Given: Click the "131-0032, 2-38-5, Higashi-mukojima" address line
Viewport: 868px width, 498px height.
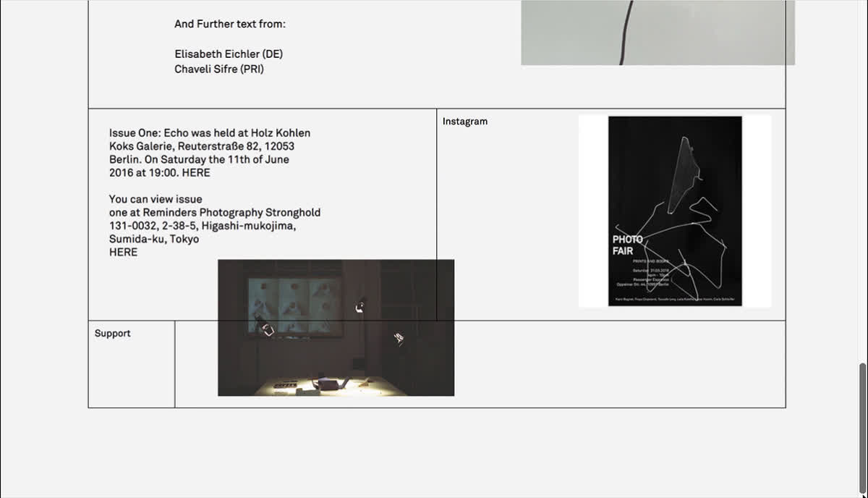Looking at the screenshot, I should [x=203, y=226].
